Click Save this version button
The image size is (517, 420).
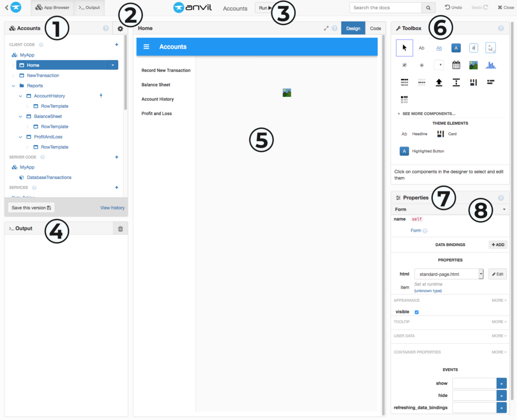coord(31,207)
